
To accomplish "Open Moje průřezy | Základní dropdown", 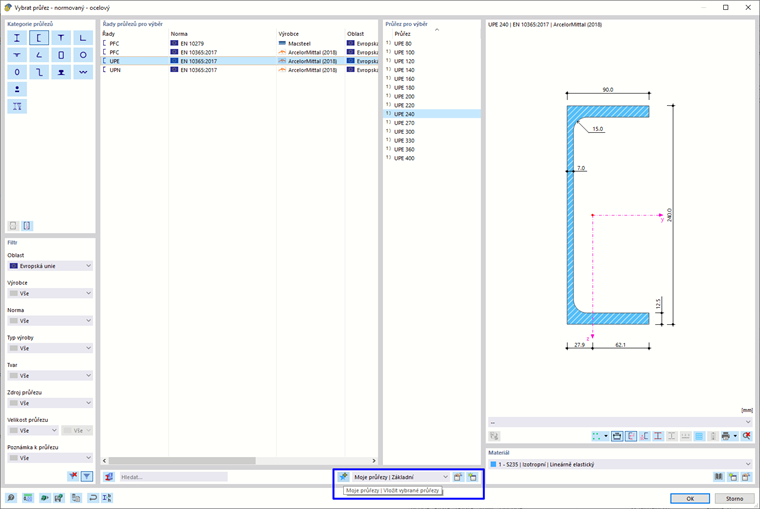I will tap(400, 477).
